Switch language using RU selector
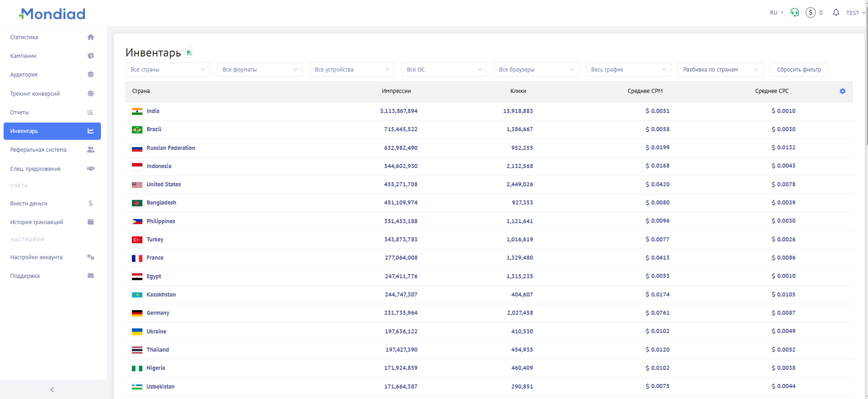The height and width of the screenshot is (399, 868). 776,13
